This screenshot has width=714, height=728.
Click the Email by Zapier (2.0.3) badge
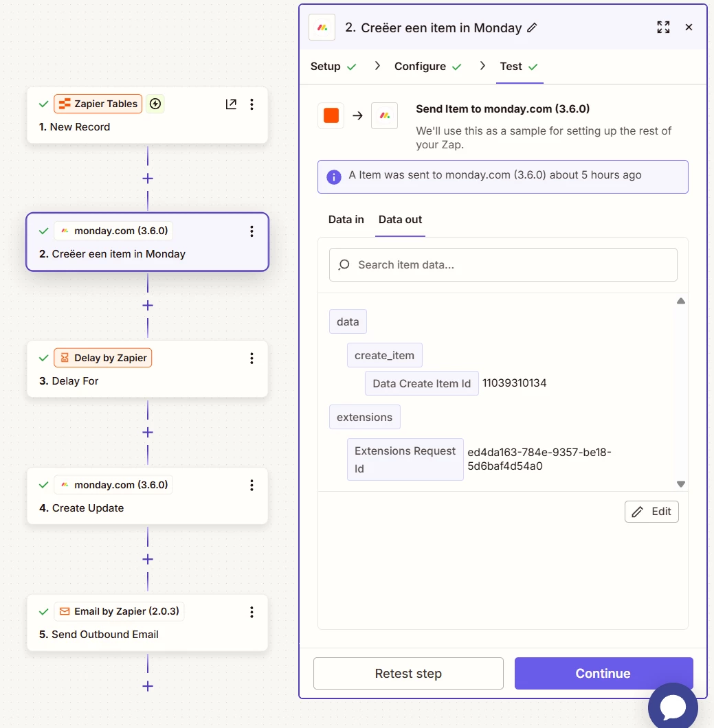pos(120,611)
